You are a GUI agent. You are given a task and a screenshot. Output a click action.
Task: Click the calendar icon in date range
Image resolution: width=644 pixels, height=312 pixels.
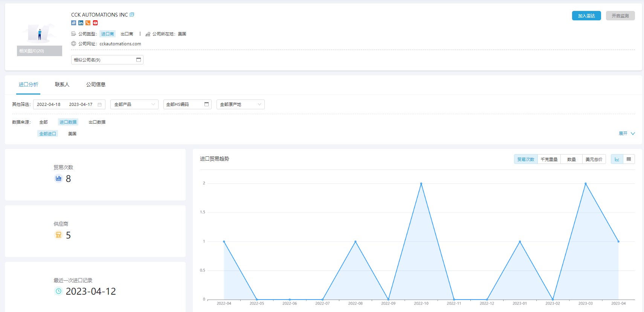pyautogui.click(x=100, y=104)
